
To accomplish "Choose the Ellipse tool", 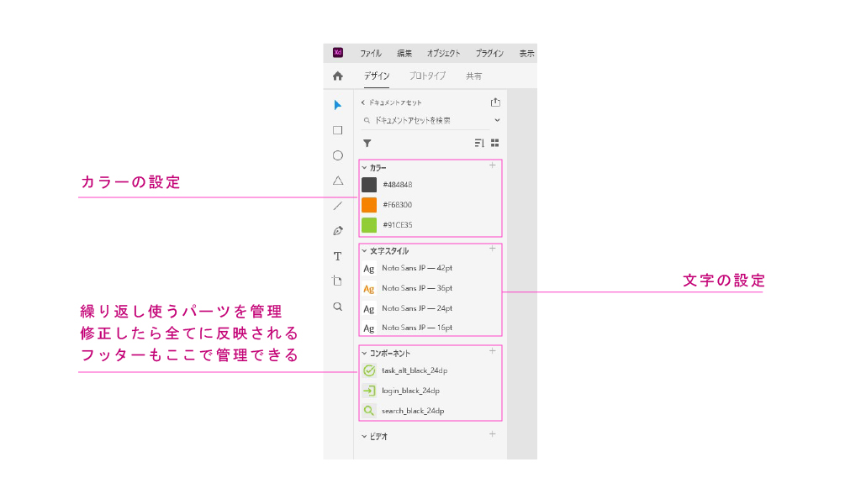I will (x=338, y=155).
